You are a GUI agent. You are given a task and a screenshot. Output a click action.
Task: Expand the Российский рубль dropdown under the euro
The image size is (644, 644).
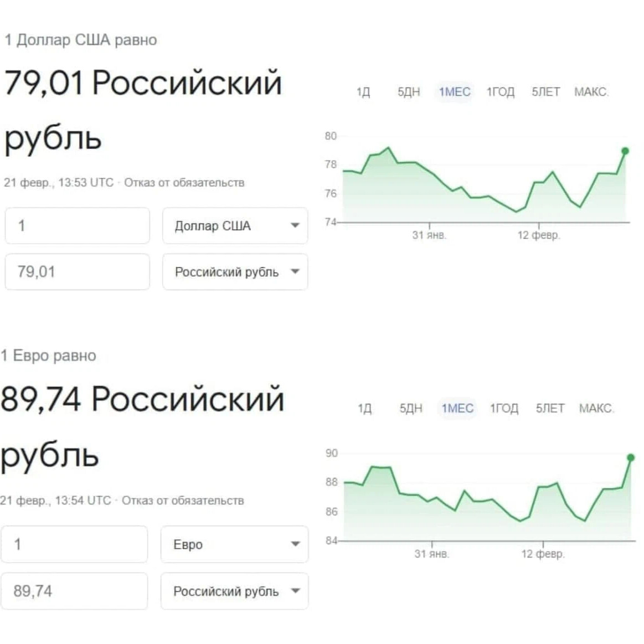pyautogui.click(x=234, y=591)
